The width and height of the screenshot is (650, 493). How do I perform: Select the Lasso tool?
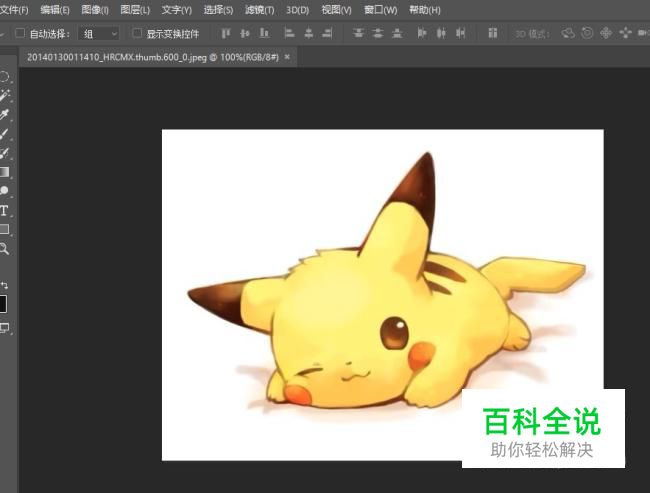click(4, 77)
